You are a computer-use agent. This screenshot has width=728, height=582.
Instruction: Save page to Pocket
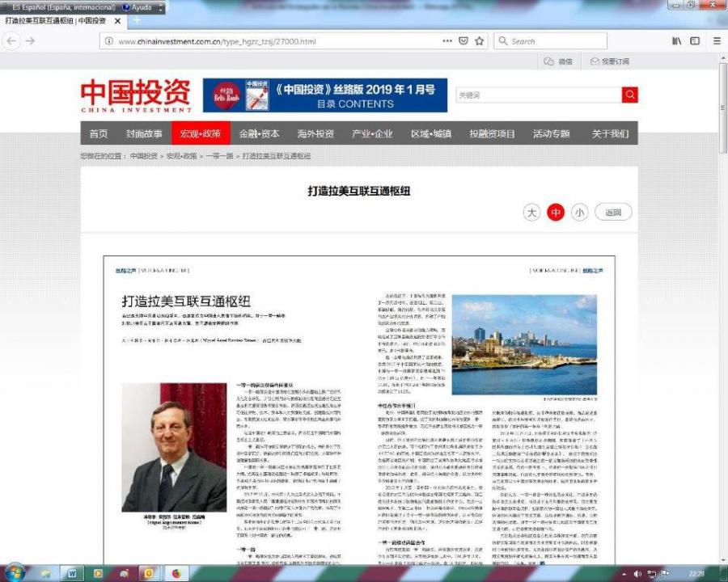463,40
